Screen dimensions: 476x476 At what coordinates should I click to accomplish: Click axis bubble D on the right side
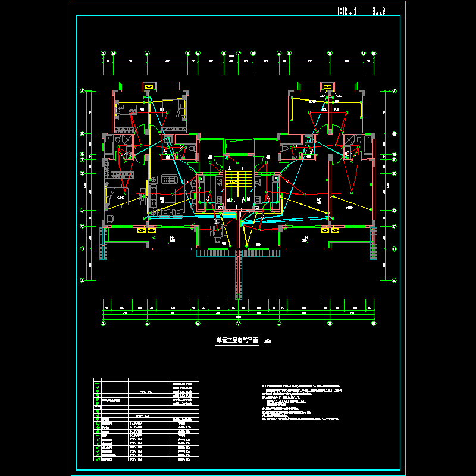[394, 211]
